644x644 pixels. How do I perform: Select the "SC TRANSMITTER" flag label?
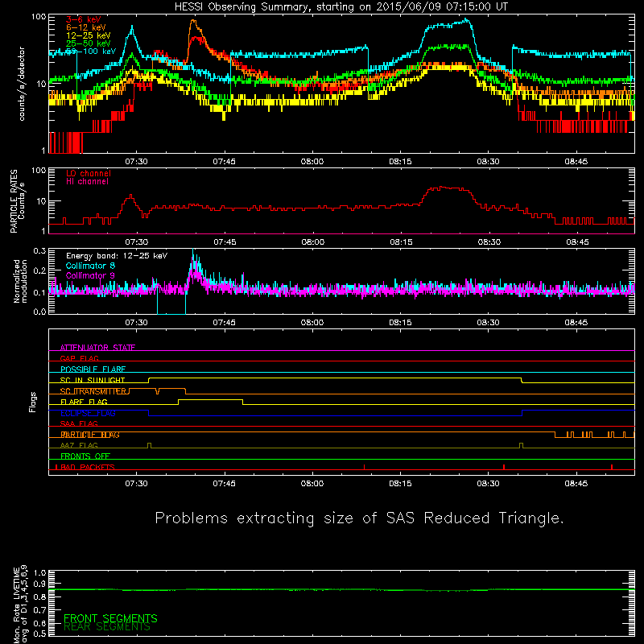(x=93, y=391)
